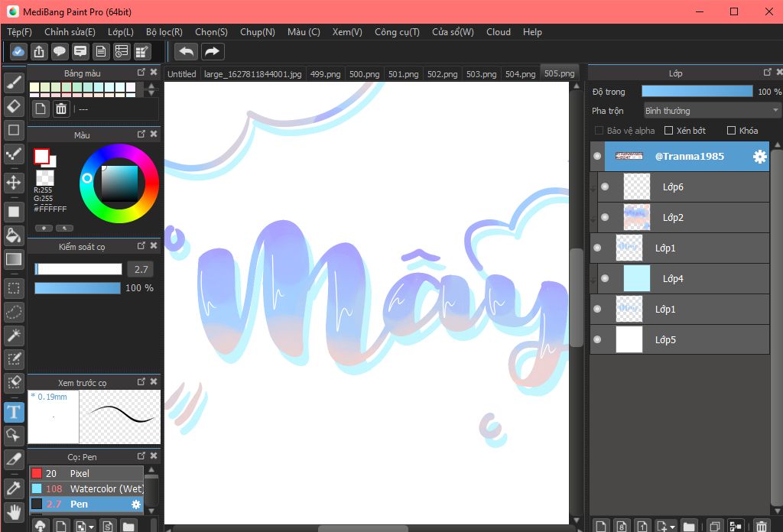Screen dimensions: 783x532
Task: Pop out the Kiểm soát cọ panel
Action: pos(141,245)
